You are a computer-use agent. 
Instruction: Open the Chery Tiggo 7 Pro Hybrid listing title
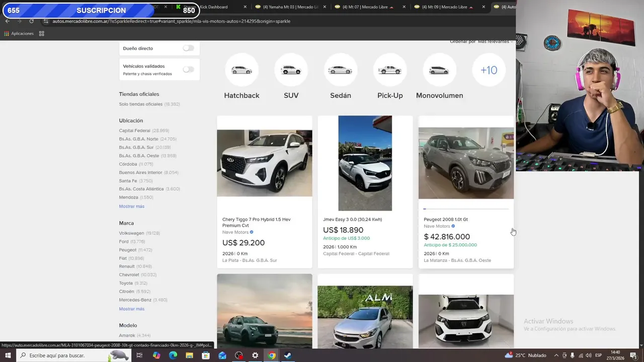tap(257, 222)
